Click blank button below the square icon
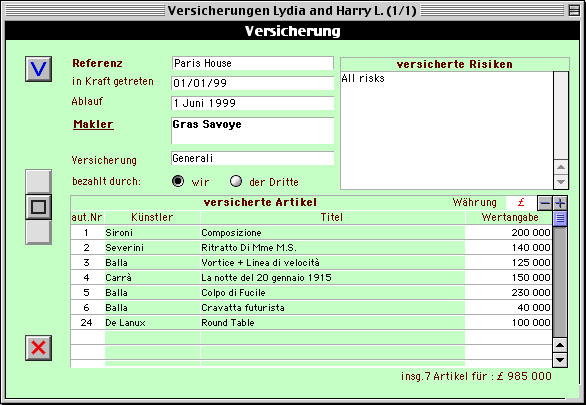The height and width of the screenshot is (405, 586). click(38, 232)
